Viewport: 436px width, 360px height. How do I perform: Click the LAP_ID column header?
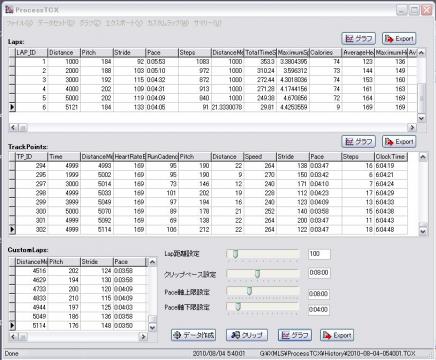pos(32,53)
